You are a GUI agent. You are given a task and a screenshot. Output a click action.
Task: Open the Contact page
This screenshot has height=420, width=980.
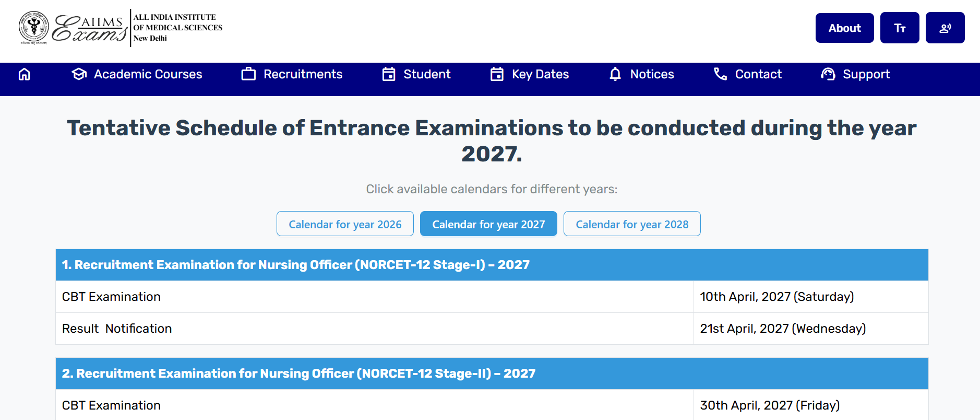click(x=748, y=74)
